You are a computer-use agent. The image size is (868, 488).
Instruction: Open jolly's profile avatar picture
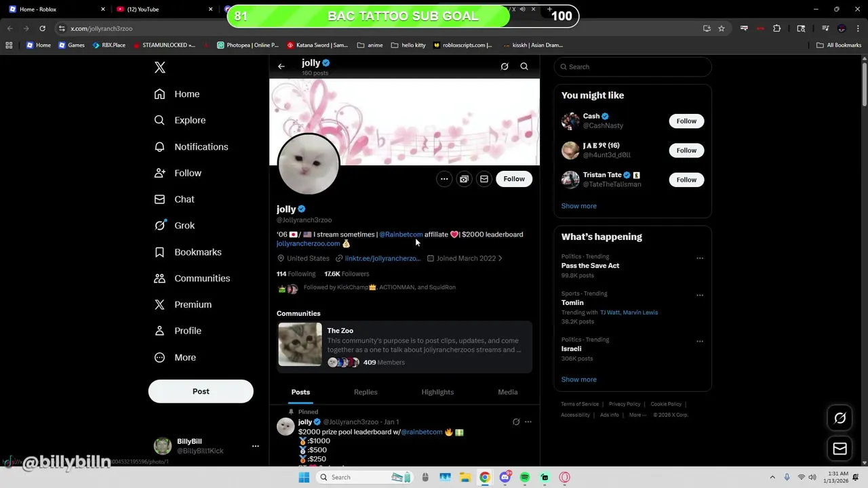click(309, 165)
